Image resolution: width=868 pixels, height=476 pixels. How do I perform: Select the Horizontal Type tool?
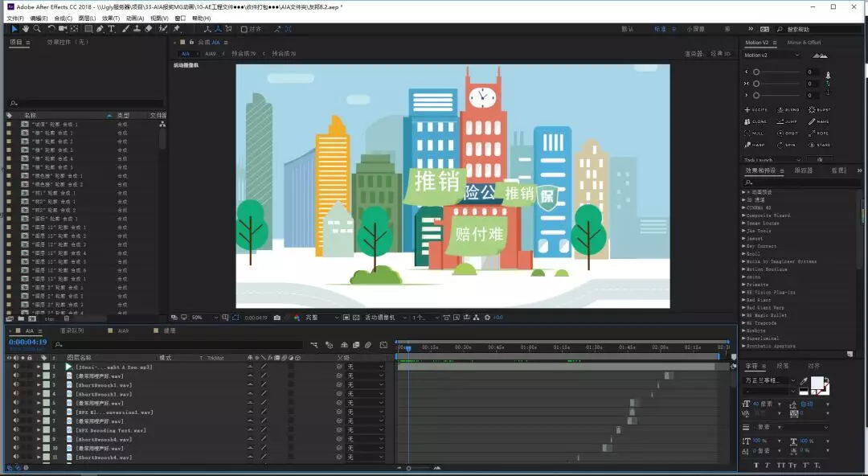(x=111, y=29)
